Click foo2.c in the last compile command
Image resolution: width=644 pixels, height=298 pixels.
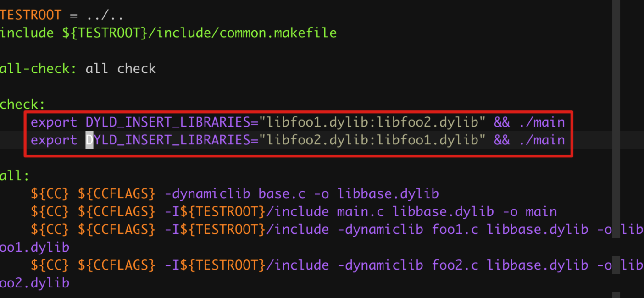click(455, 265)
